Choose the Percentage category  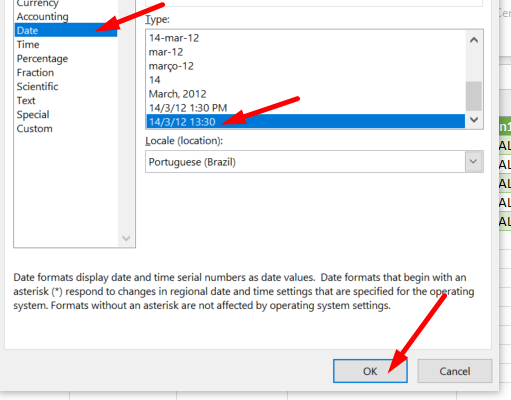pyautogui.click(x=42, y=58)
